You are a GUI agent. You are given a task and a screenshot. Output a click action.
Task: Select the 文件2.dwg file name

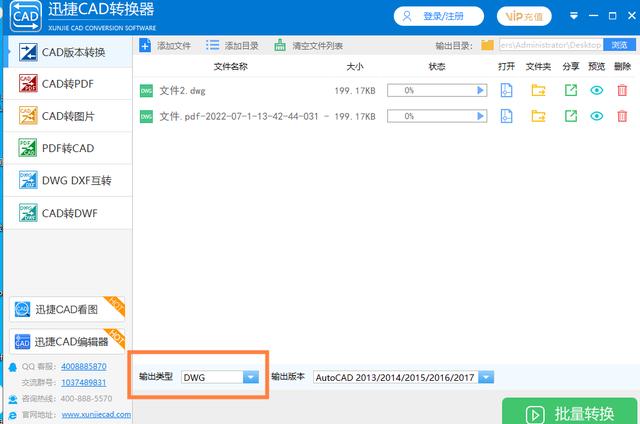pos(182,91)
